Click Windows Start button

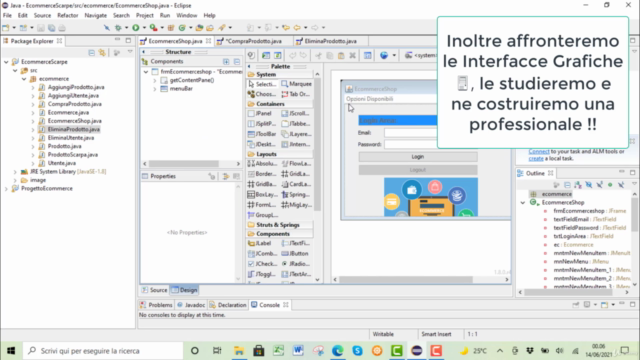[x=11, y=351]
